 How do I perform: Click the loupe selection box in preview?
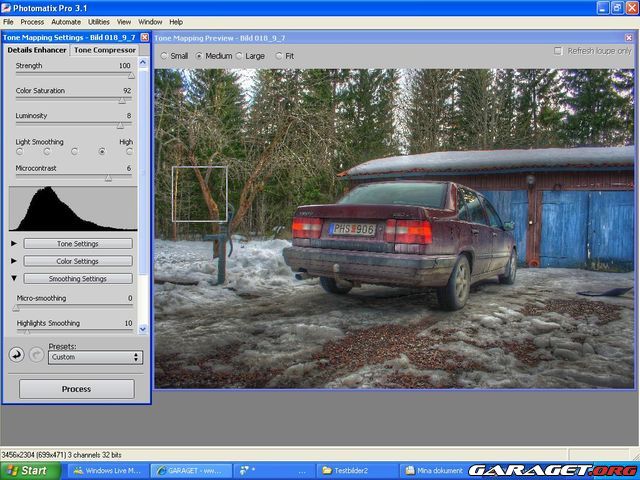click(200, 194)
